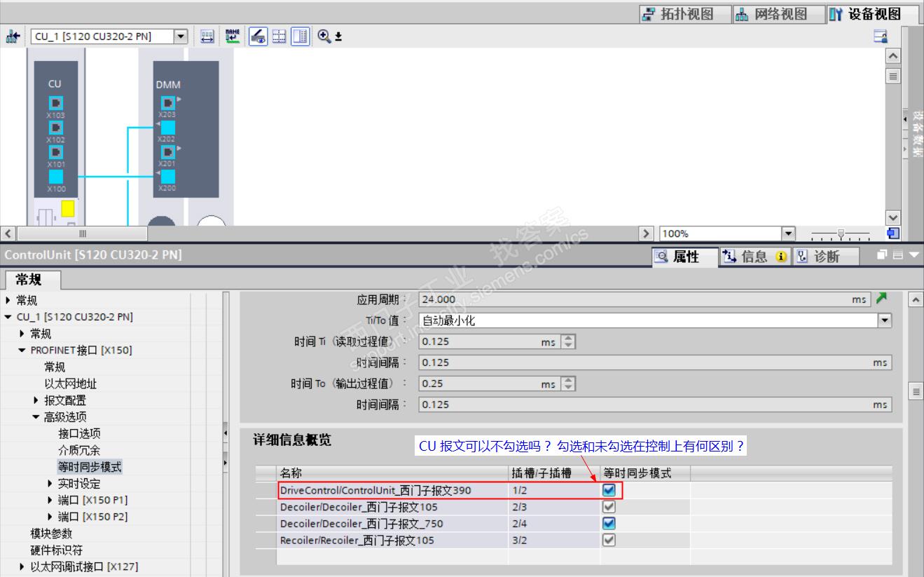Click the X202 port on the DMM module
Viewport: 924px width, 577px height.
[x=167, y=128]
